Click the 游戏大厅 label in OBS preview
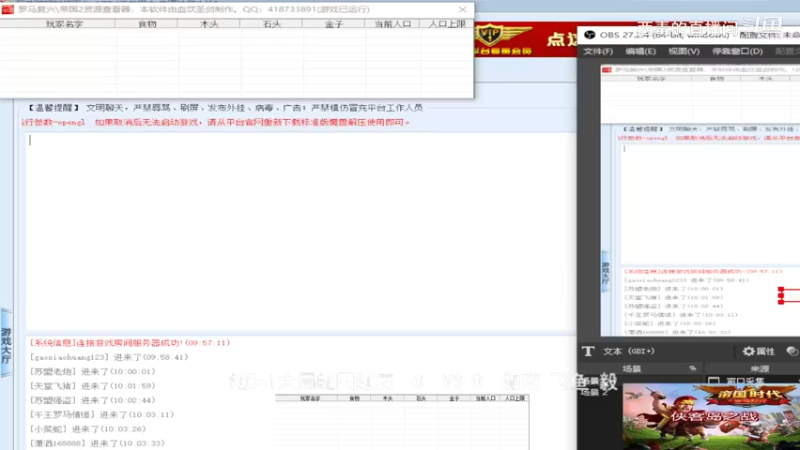 [605, 272]
